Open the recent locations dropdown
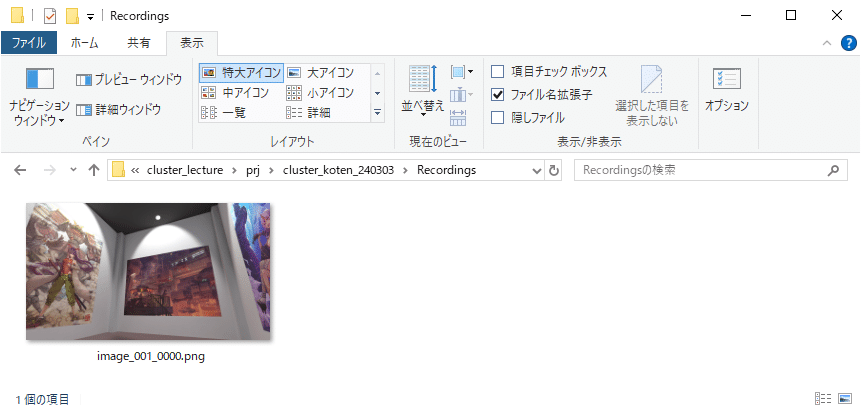861x412 pixels. coord(74,170)
